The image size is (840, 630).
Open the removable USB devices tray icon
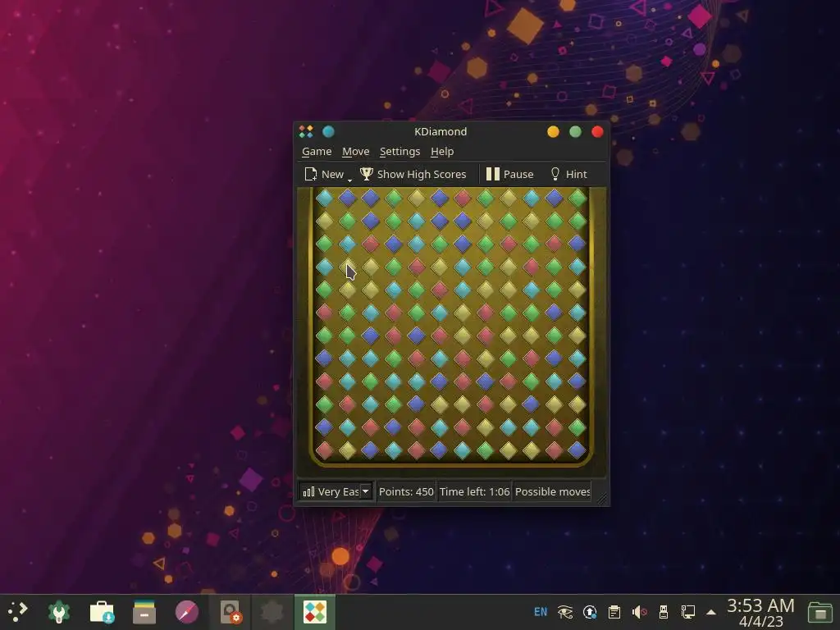(x=663, y=611)
